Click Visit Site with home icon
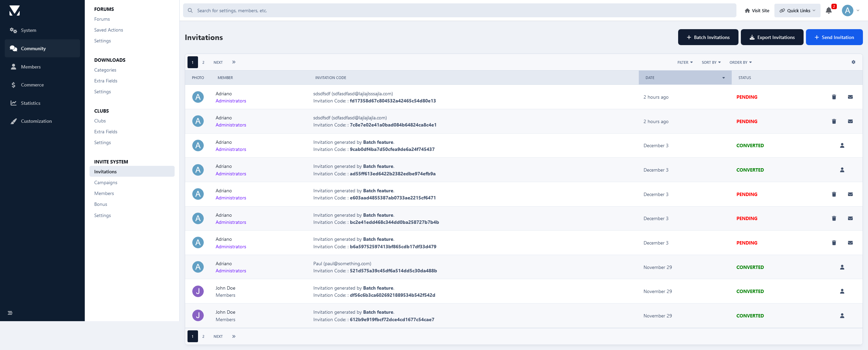Image resolution: width=868 pixels, height=350 pixels. tap(756, 10)
